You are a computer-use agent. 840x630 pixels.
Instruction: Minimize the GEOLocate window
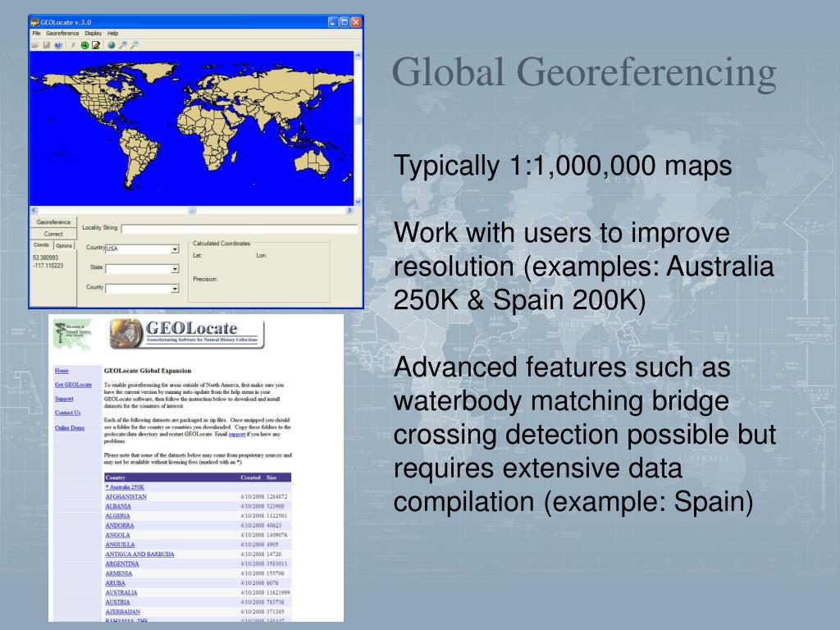(x=333, y=22)
